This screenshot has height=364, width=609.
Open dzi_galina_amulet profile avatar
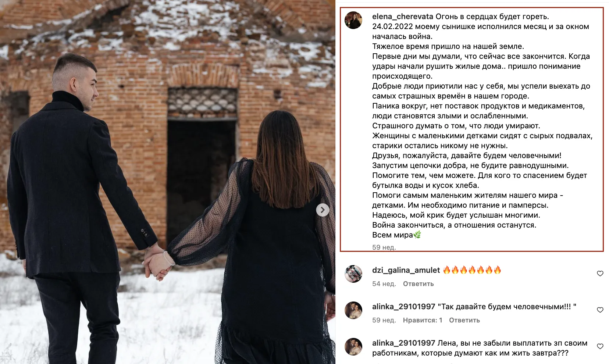[x=353, y=274]
